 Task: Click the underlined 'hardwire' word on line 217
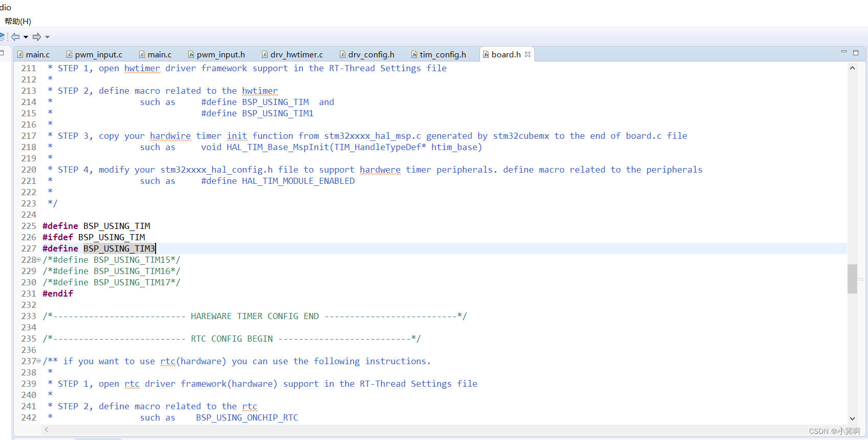[170, 136]
